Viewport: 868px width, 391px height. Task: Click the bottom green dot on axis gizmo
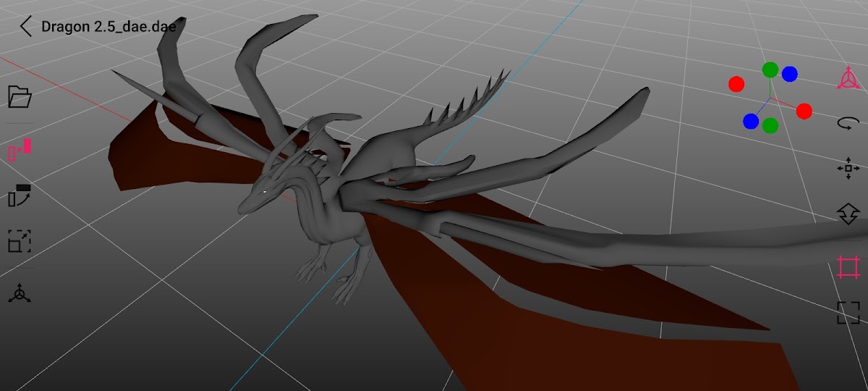point(770,125)
